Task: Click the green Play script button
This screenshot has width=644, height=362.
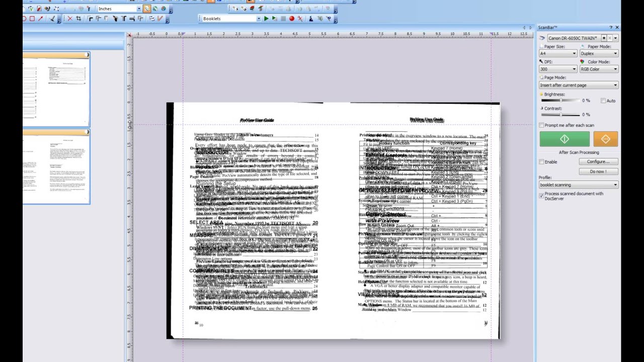Action: [266, 19]
